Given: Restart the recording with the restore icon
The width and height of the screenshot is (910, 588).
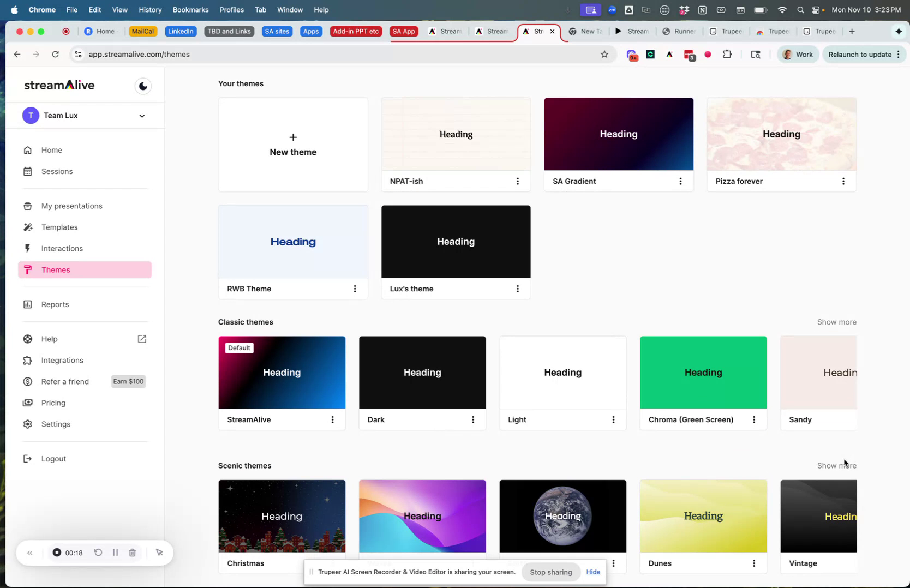Looking at the screenshot, I should [98, 553].
